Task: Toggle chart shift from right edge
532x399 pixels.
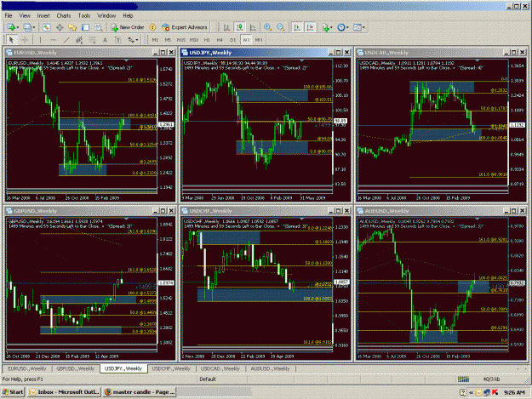Action: (311, 27)
